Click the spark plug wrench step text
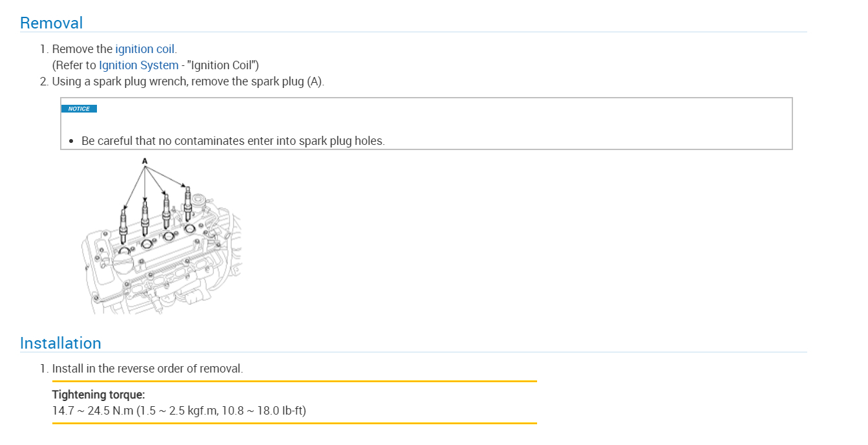Viewport: 868px width, 445px height. [187, 82]
